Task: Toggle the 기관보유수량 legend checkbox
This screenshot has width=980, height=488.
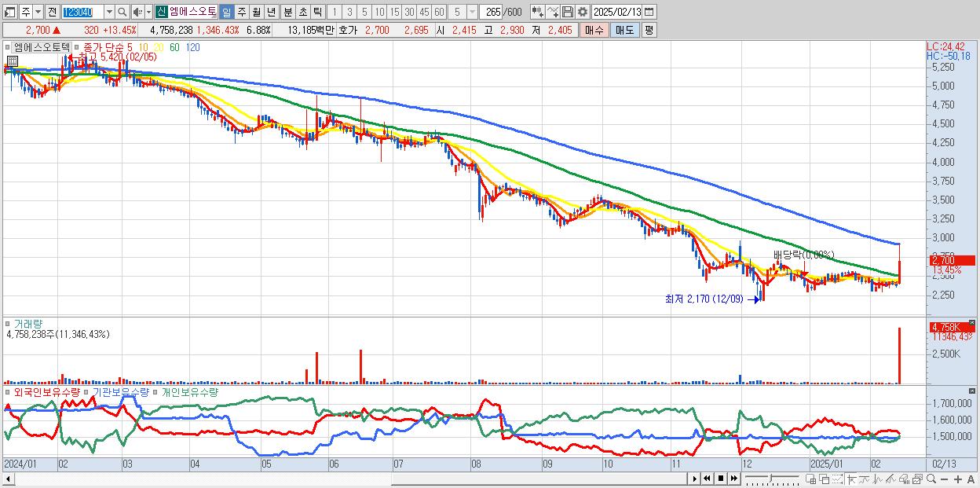Action: 87,392
